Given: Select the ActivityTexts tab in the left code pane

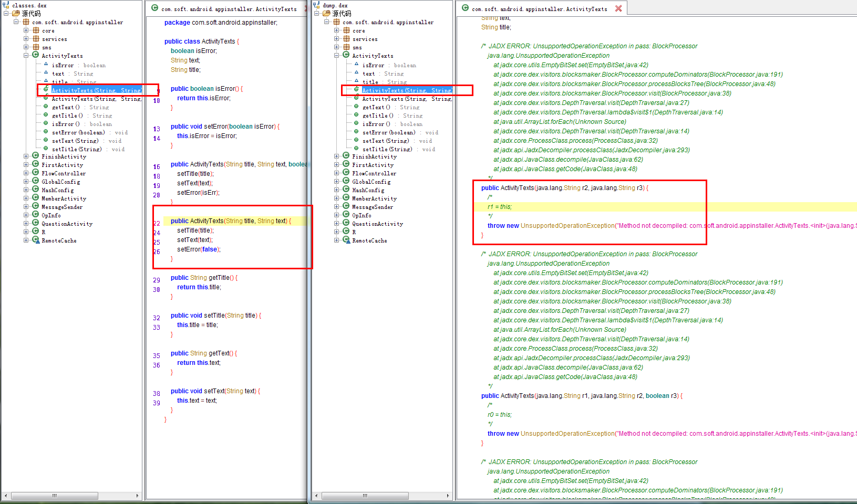Looking at the screenshot, I should click(x=228, y=8).
